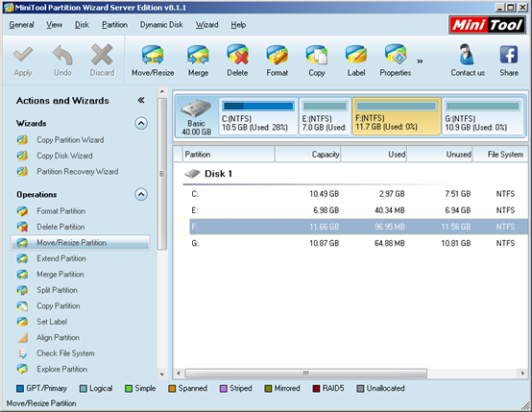Viewport: 532px width, 412px height.
Task: Click the Undo arrow icon
Action: click(x=62, y=55)
